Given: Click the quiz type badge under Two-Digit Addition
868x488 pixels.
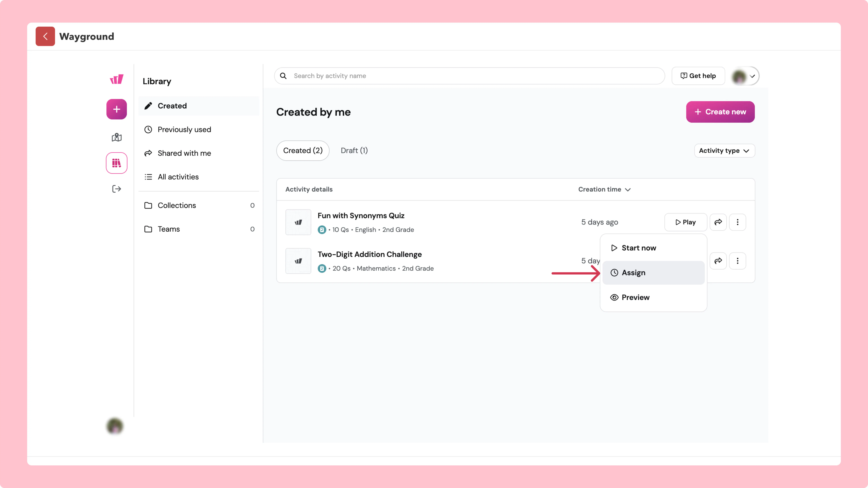Looking at the screenshot, I should [322, 268].
